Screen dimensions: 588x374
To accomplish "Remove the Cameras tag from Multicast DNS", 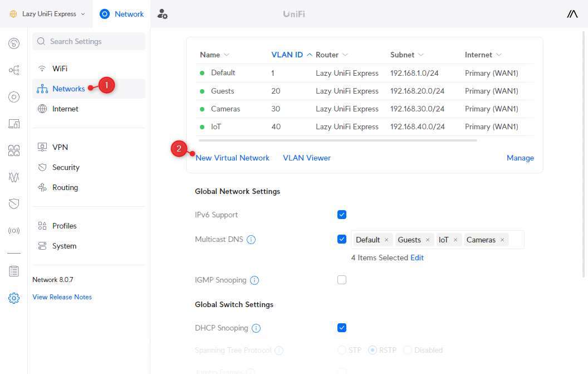I will [x=502, y=239].
